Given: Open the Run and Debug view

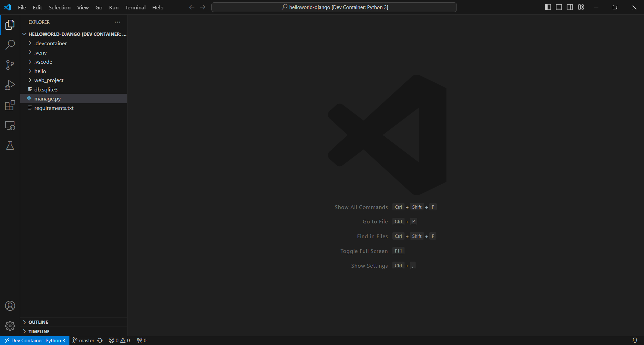Looking at the screenshot, I should tap(10, 85).
